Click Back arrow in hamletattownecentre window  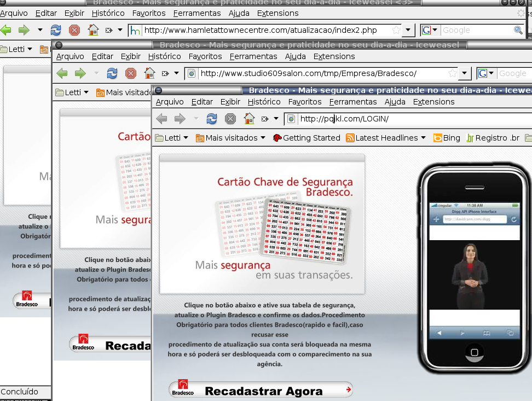coord(5,30)
